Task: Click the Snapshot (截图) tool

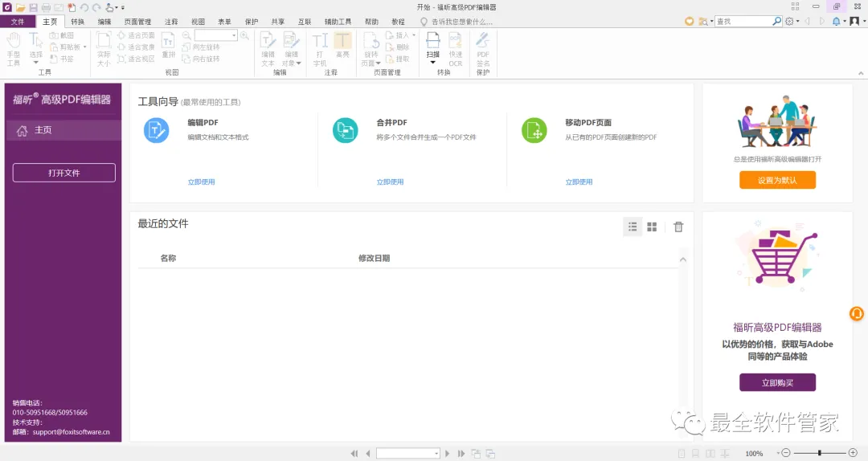Action: (62, 35)
